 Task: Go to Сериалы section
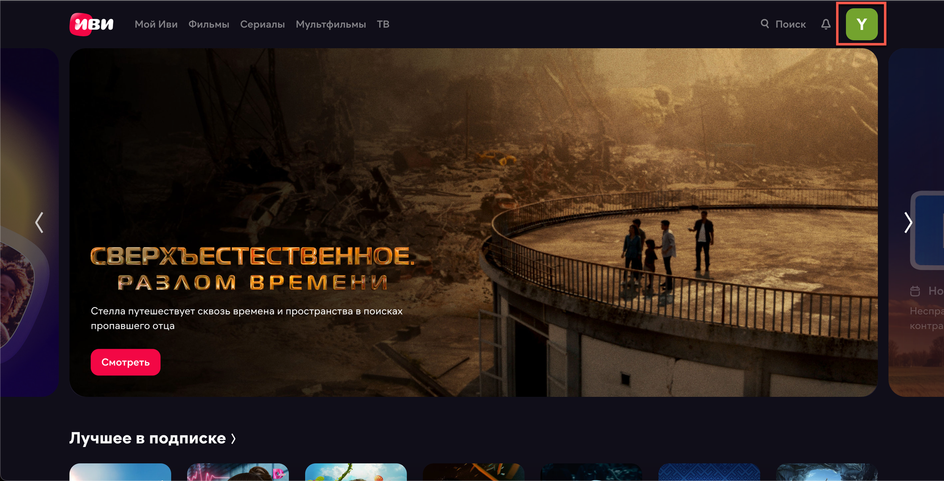point(262,25)
